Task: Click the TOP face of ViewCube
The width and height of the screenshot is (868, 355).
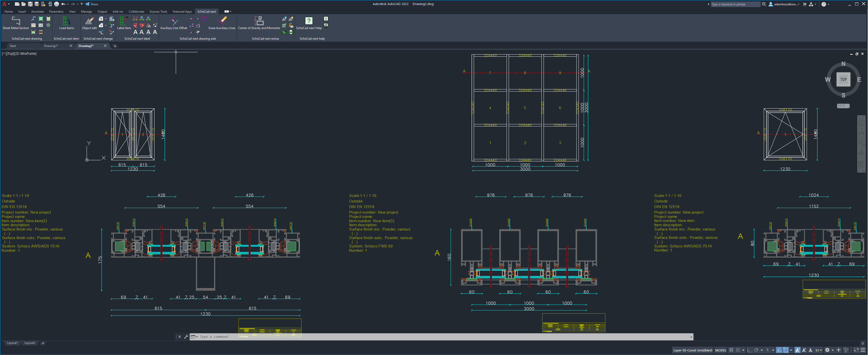Action: (843, 80)
